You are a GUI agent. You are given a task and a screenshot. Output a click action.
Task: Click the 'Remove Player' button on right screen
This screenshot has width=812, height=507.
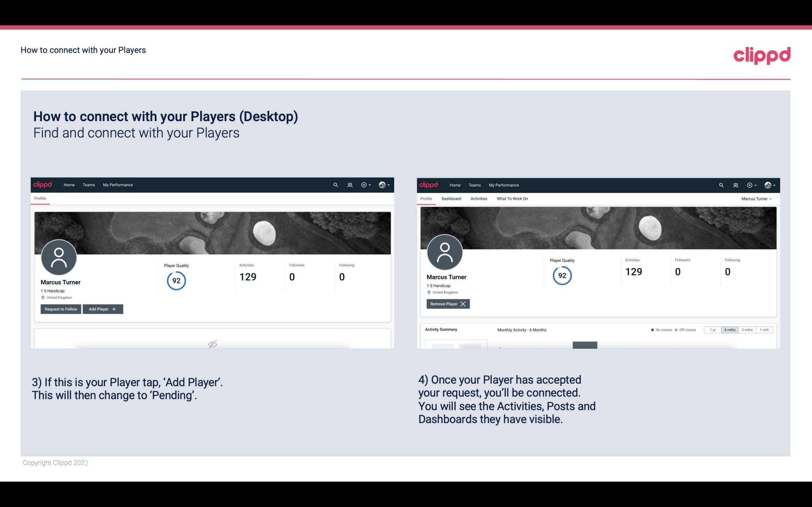[447, 304]
